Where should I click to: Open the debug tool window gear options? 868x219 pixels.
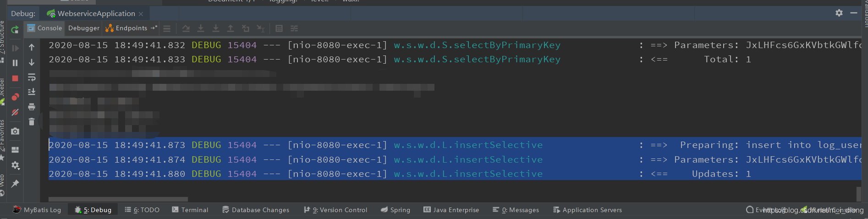coord(839,13)
